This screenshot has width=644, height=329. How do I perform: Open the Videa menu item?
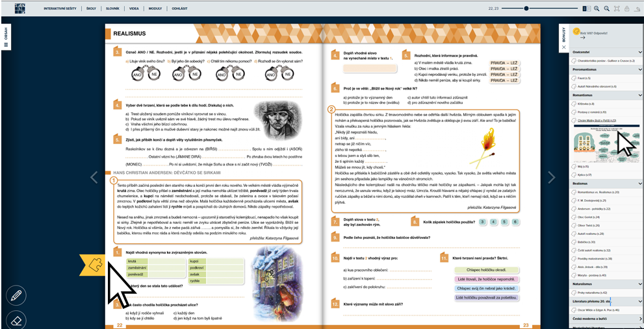tap(134, 8)
